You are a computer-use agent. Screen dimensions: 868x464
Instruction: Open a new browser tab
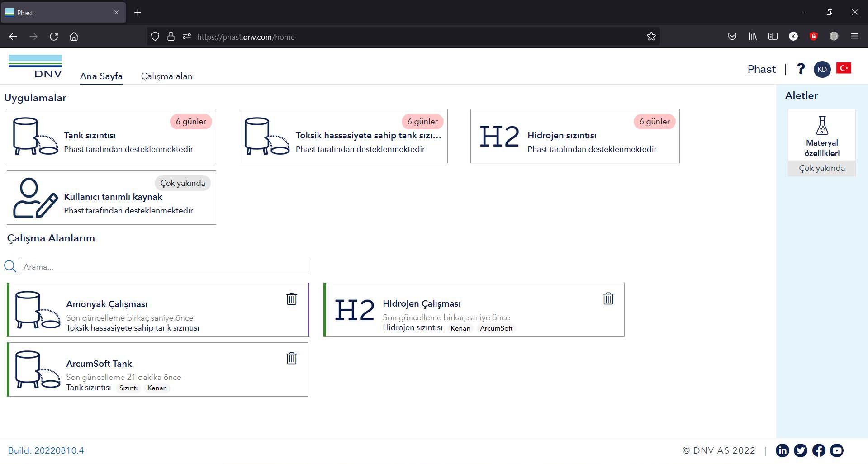click(138, 13)
